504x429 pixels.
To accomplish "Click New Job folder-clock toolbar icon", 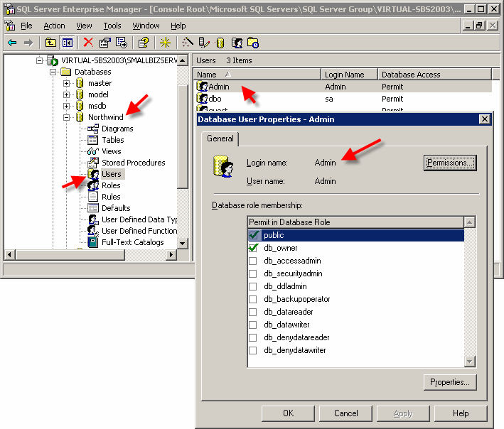I will point(253,43).
